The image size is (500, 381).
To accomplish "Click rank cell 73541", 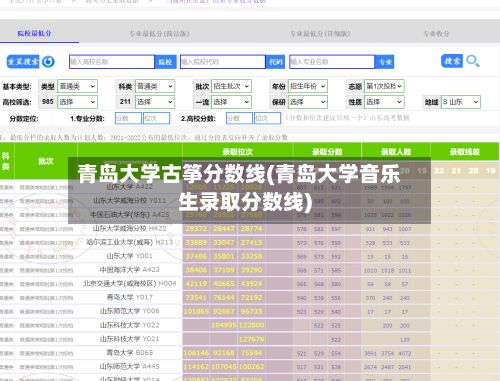I will 196,297.
